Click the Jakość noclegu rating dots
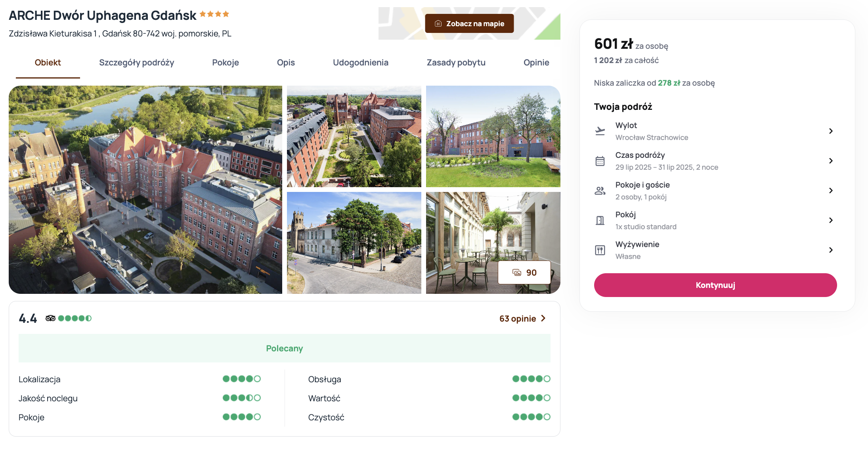Viewport: 868px width, 460px height. pyautogui.click(x=241, y=398)
